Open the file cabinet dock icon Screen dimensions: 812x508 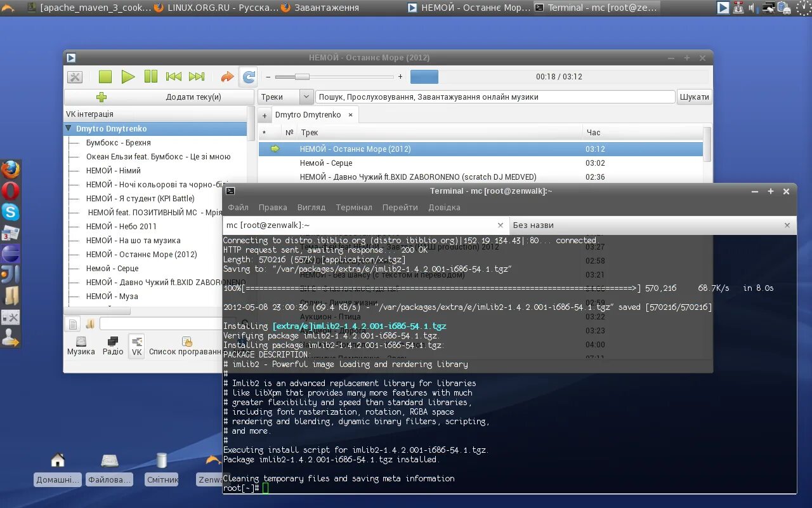pos(11,296)
